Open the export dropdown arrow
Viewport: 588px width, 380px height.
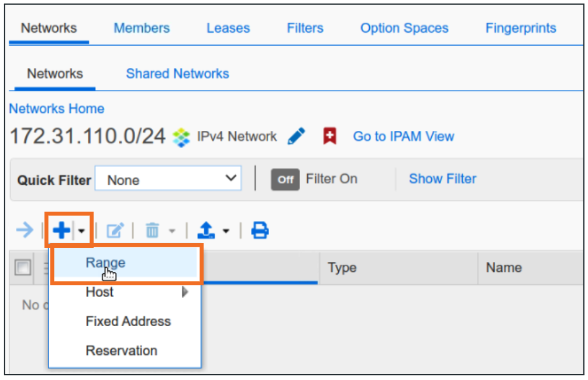(x=225, y=232)
